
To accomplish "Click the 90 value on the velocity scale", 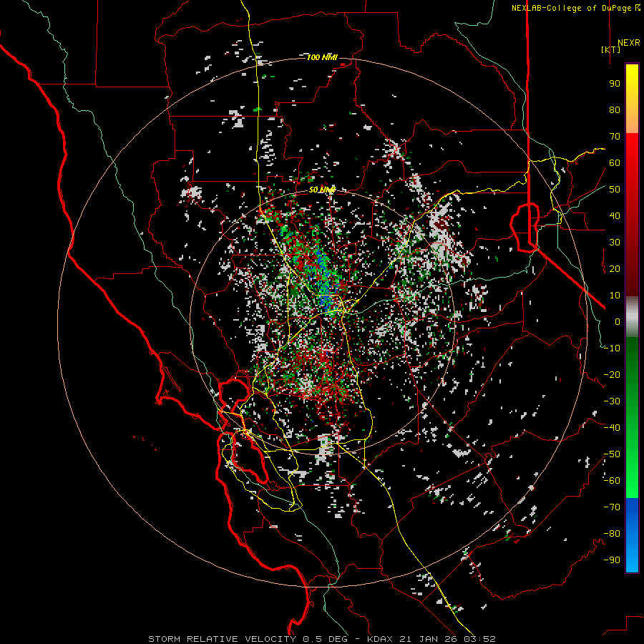I will [615, 84].
